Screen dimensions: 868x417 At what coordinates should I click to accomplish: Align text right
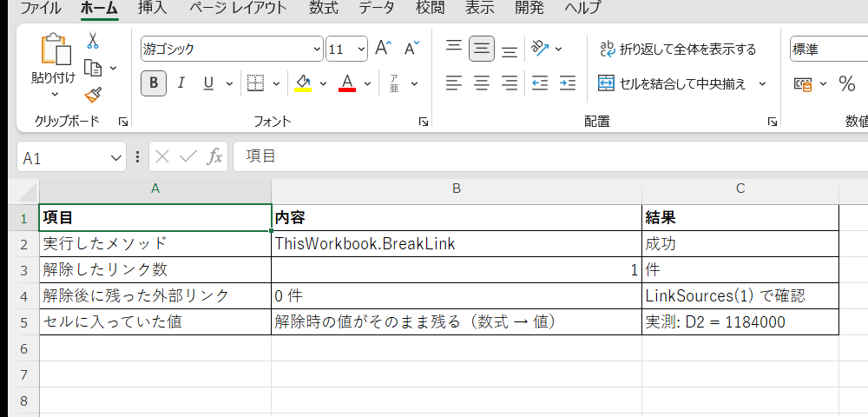coord(510,83)
